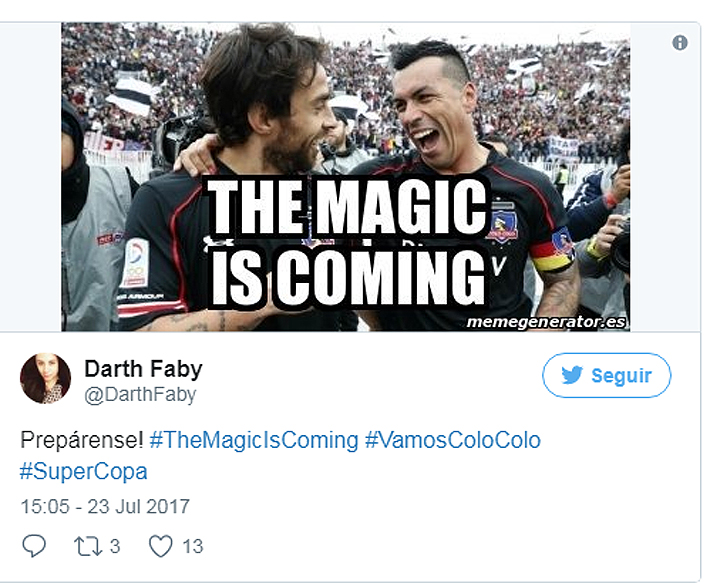Viewport: 710px width, 583px height.
Task: Click the @DarthFaby handle
Action: pyautogui.click(x=140, y=395)
